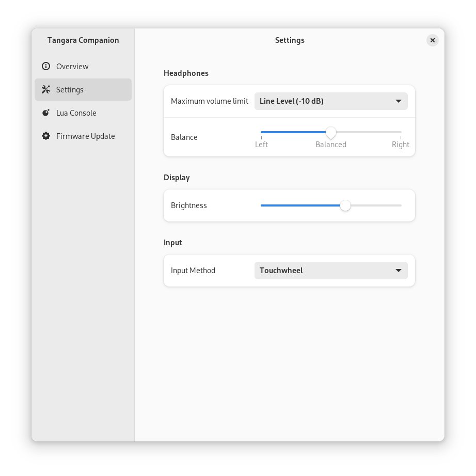Image resolution: width=476 pixels, height=476 pixels.
Task: Click the Input Method label
Action: pos(193,271)
